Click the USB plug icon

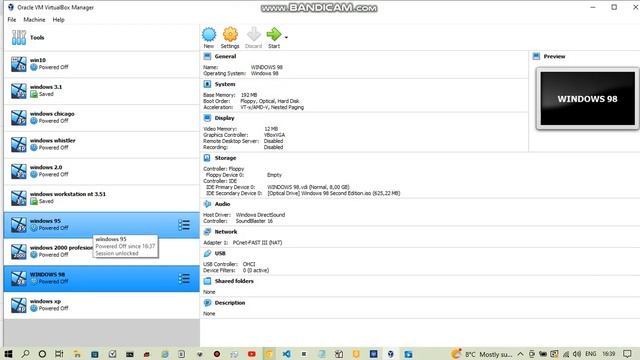click(x=207, y=253)
